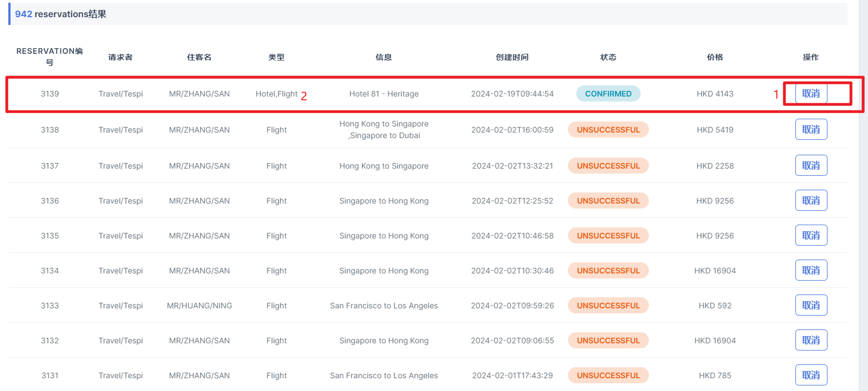Sort by 创建时间 column header

click(x=512, y=57)
